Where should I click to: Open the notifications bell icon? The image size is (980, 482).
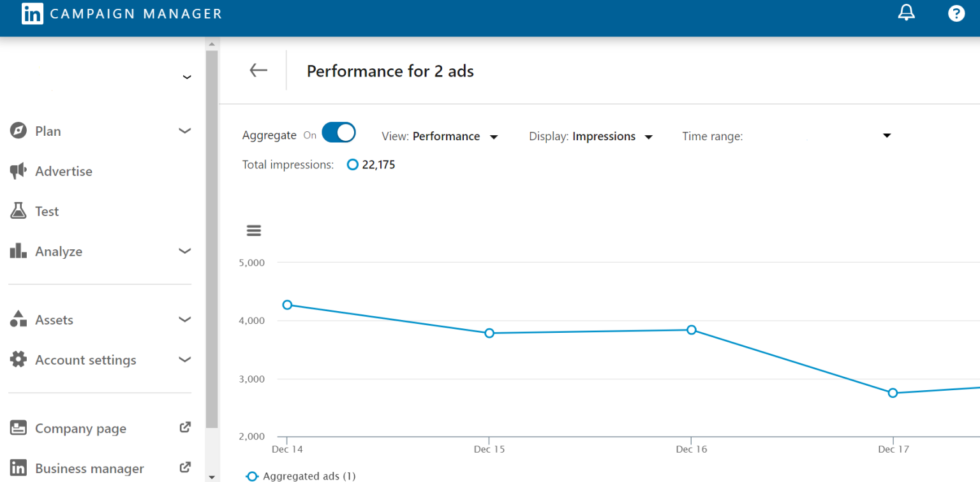point(906,12)
